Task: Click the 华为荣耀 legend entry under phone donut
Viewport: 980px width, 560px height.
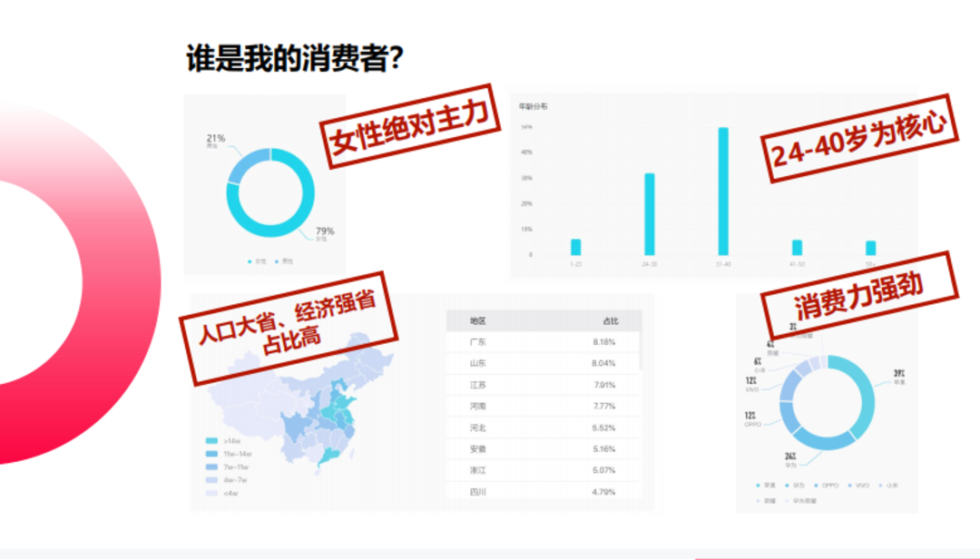Action: click(x=802, y=501)
